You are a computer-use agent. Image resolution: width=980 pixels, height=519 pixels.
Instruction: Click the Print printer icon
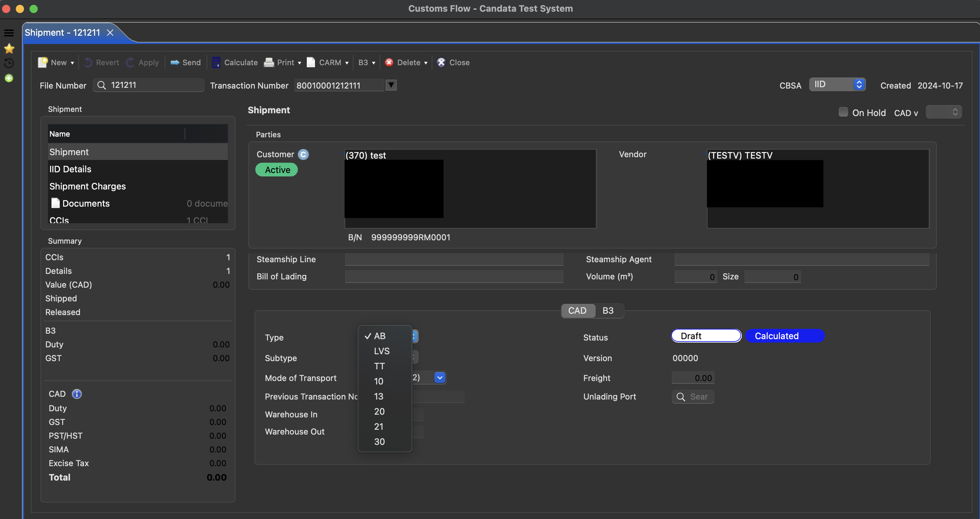[x=269, y=62]
